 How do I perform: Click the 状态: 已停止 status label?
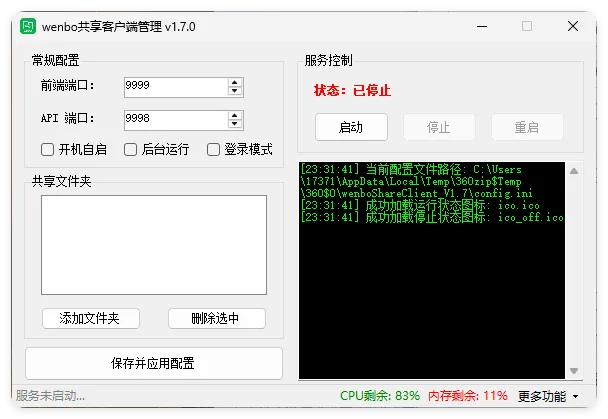coord(352,90)
